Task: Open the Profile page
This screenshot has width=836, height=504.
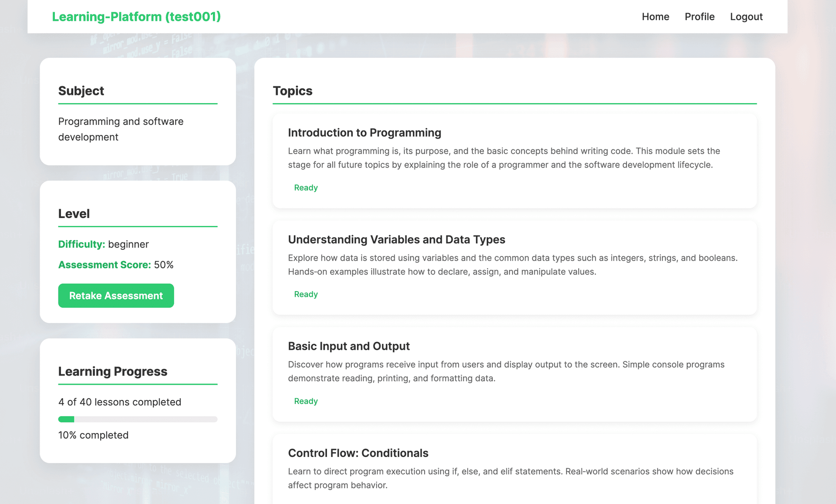Action: 699,17
